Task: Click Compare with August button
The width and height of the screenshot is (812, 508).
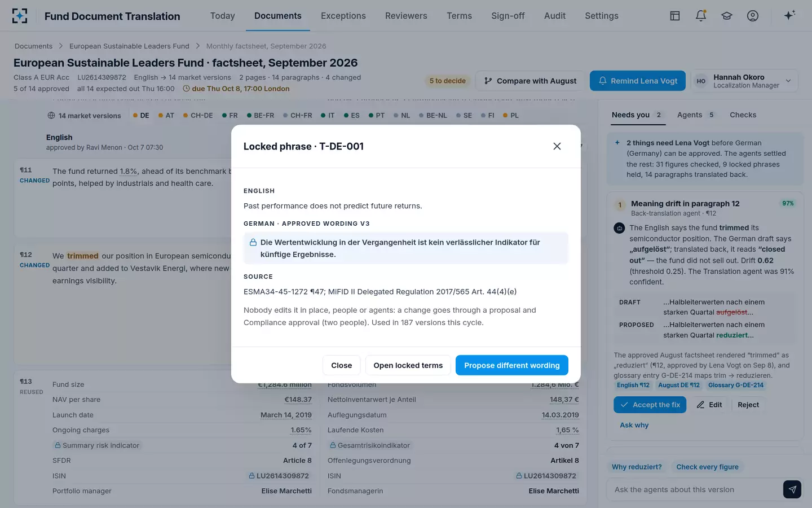Action: (531, 81)
